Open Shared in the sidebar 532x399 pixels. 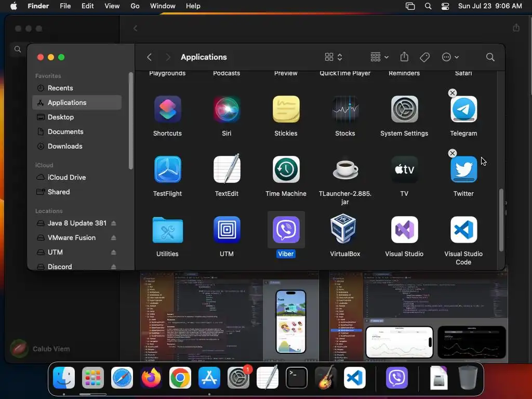(x=77, y=192)
